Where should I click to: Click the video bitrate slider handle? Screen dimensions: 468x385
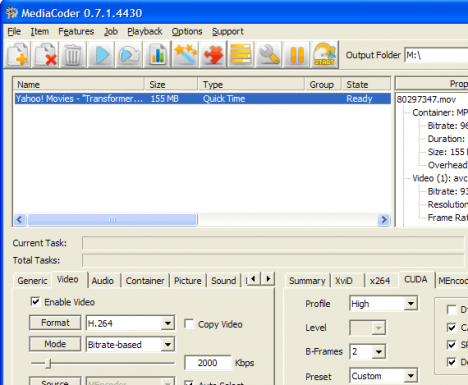tap(48, 363)
